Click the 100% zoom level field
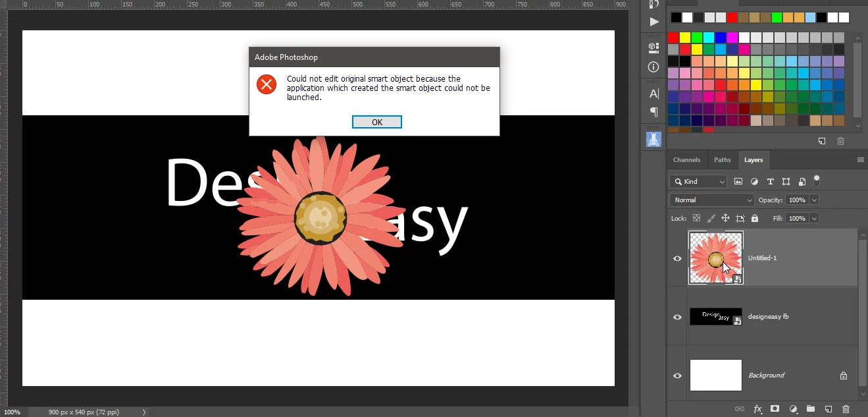This screenshot has height=417, width=868. click(x=12, y=412)
